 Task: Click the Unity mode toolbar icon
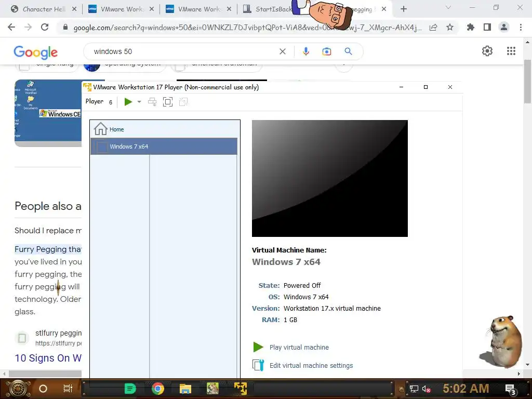183,102
